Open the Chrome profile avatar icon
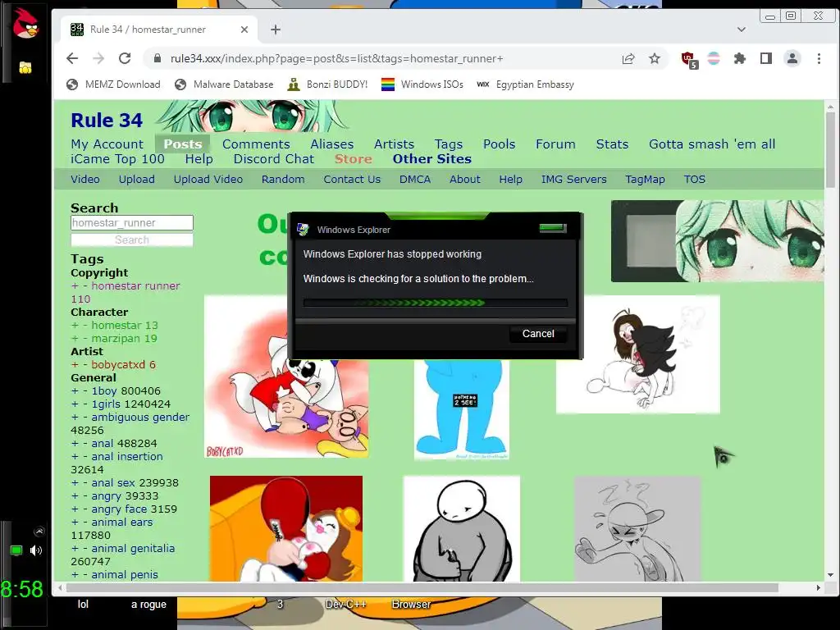Screen dimensions: 840x630 pos(792,58)
